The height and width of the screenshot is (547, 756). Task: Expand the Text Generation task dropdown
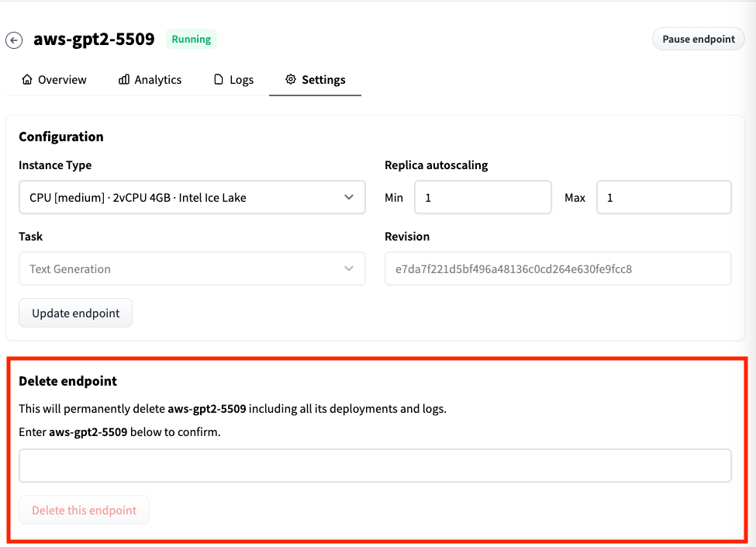[192, 269]
